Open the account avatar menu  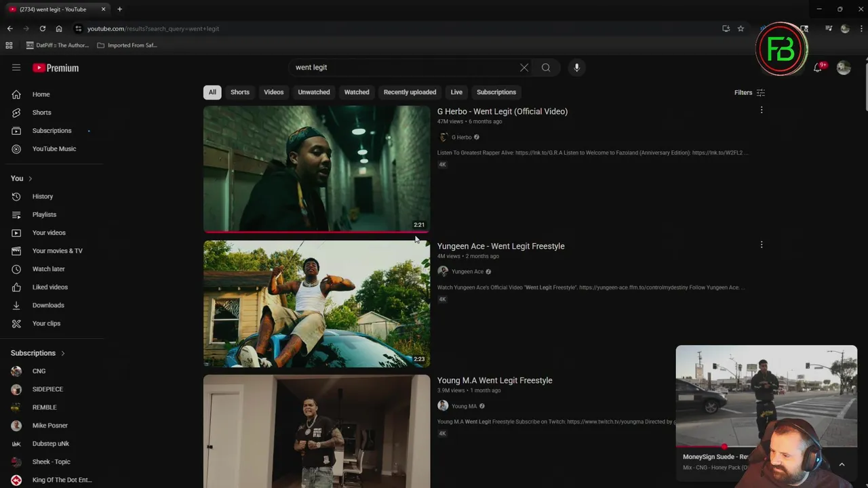click(x=844, y=67)
